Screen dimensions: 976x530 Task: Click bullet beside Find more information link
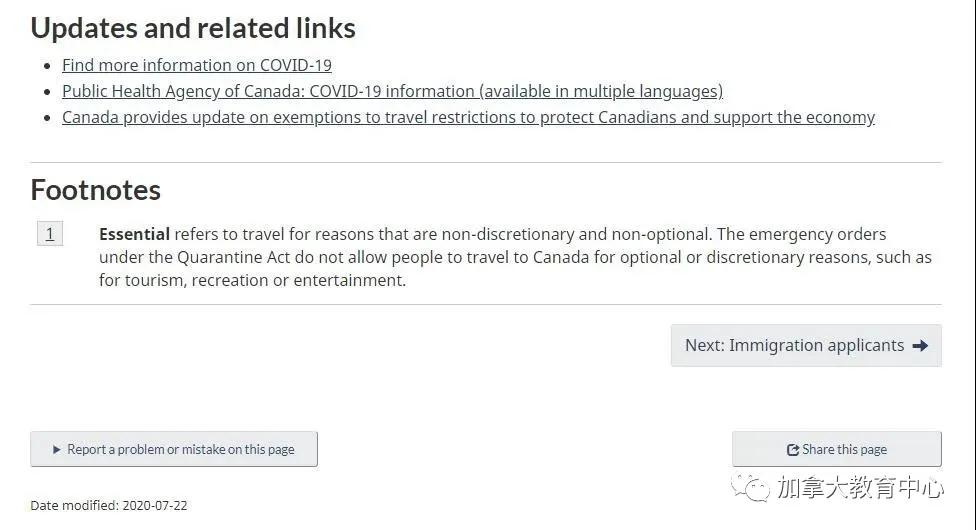point(47,66)
